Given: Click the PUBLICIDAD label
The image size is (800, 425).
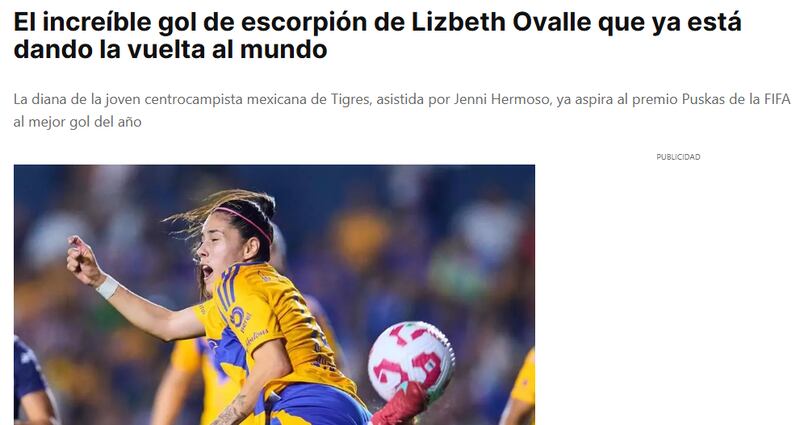Looking at the screenshot, I should pyautogui.click(x=678, y=157).
